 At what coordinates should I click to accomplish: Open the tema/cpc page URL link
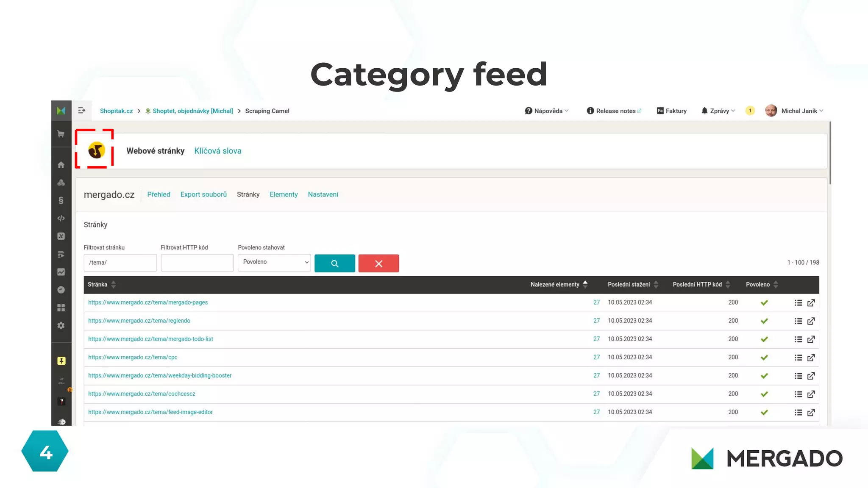coord(133,357)
